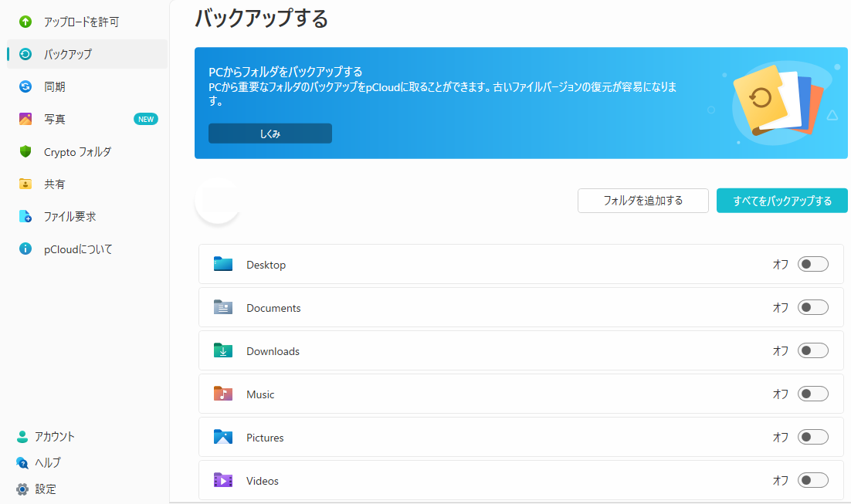
Task: Toggle the Videos backup switch
Action: 813,480
